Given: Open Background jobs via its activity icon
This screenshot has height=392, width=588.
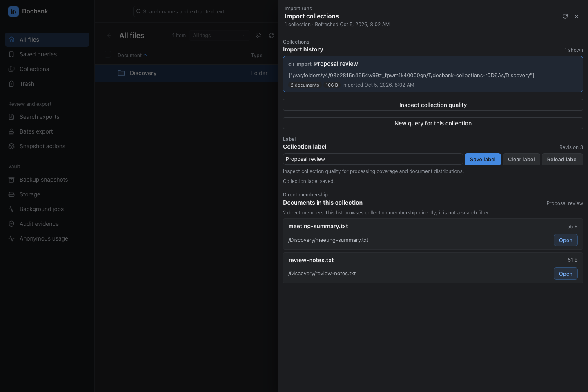Looking at the screenshot, I should (x=11, y=209).
